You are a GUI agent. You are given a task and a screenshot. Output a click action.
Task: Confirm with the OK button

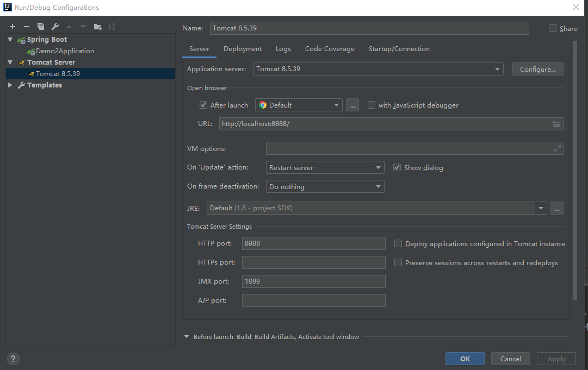(x=465, y=359)
